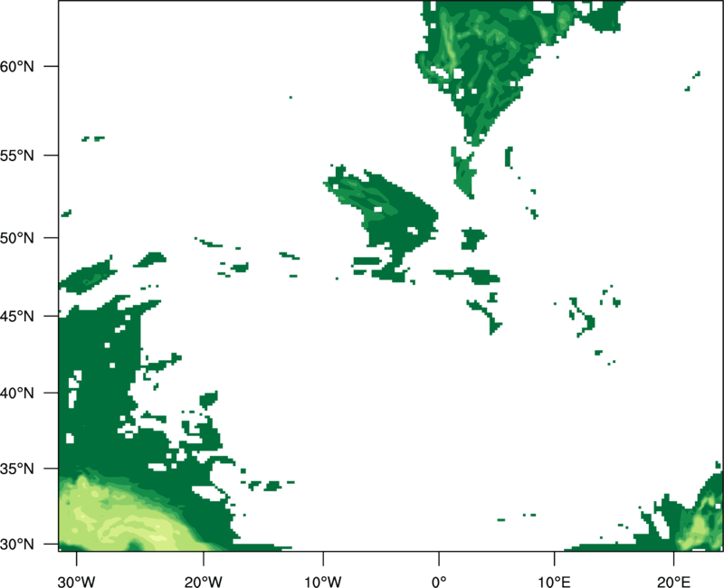Viewport: 724px width, 588px height.
Task: Click the 55°N latitude label
Action: (x=17, y=156)
